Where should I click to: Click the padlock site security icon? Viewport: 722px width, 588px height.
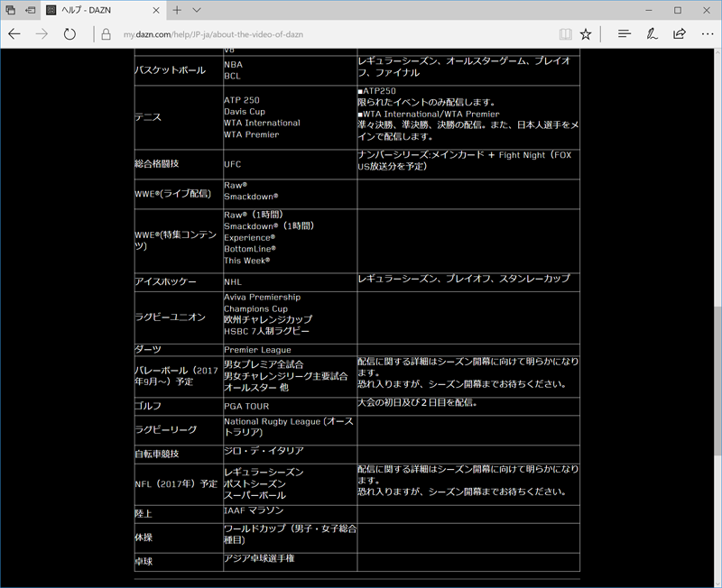106,34
